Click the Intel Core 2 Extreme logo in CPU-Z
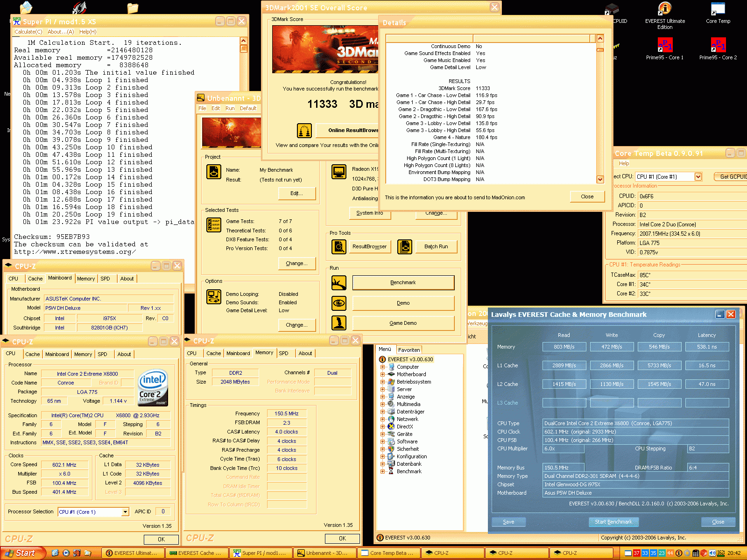The height and width of the screenshot is (560, 747). point(153,388)
